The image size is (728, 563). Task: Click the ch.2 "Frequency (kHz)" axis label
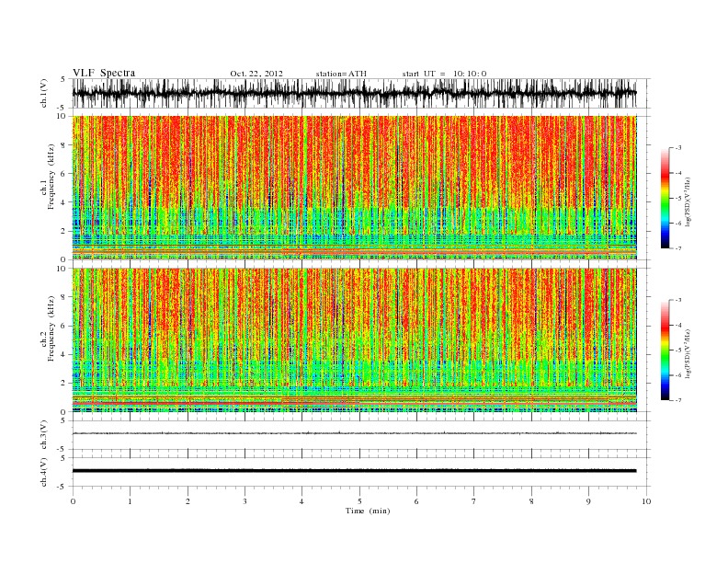pyautogui.click(x=51, y=327)
